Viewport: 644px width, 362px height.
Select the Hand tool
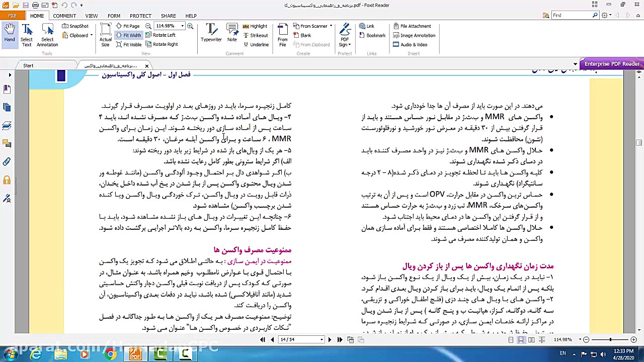click(x=10, y=35)
